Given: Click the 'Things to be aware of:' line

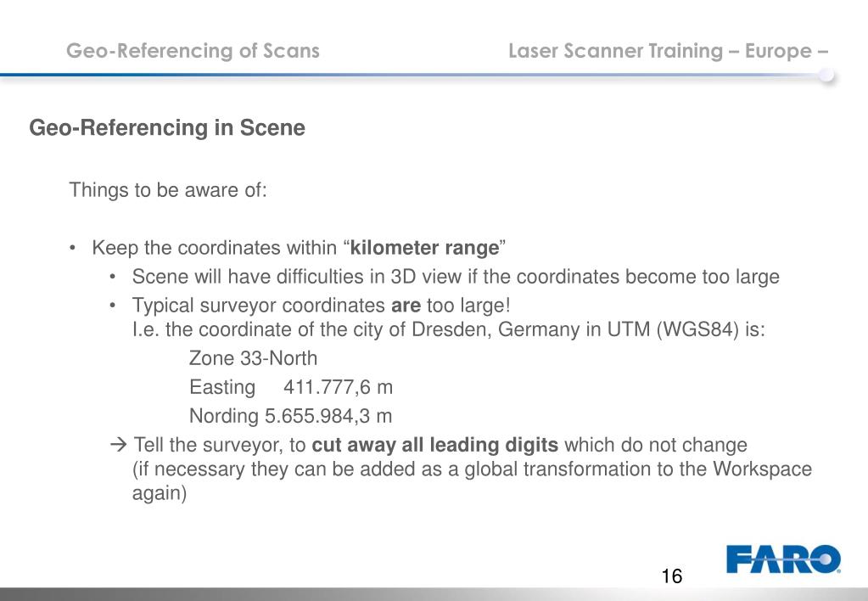Looking at the screenshot, I should (x=168, y=190).
